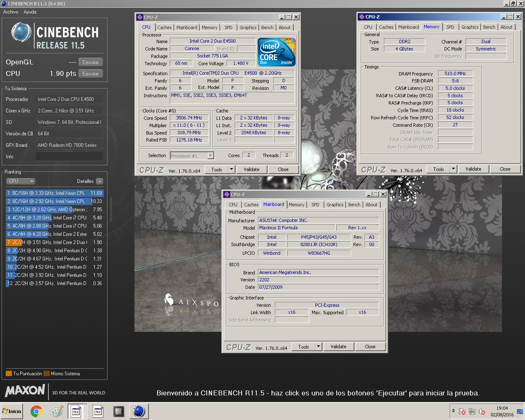
Task: Open Caches tab in CPU-Z Mainboard window
Action: coord(251,205)
